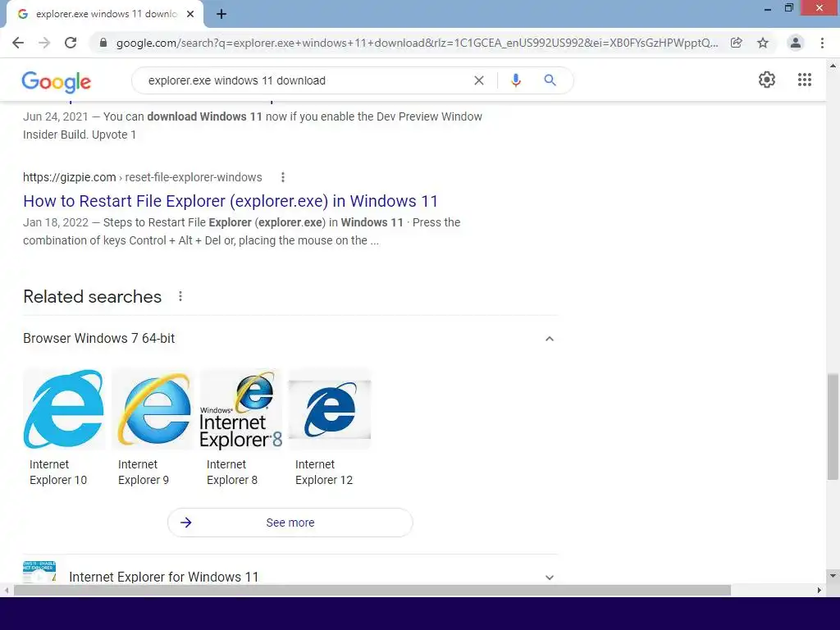Click the Internet Explorer 10 label
The width and height of the screenshot is (840, 630).
pyautogui.click(x=58, y=472)
